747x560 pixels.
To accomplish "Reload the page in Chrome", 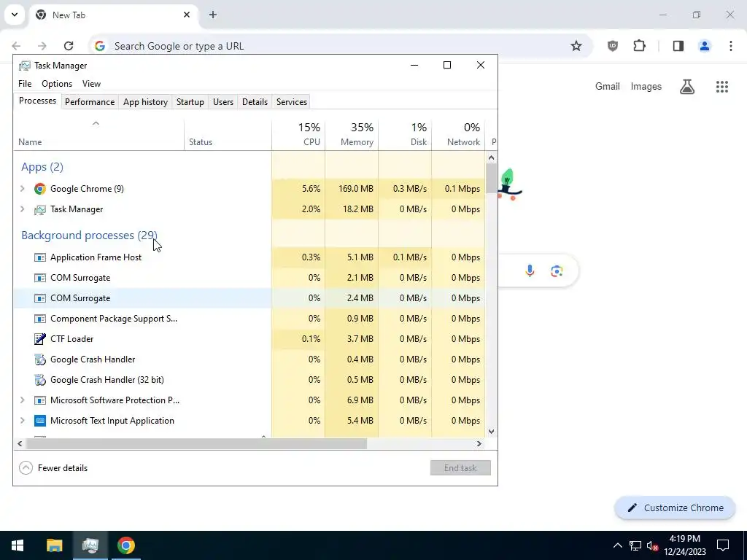I will point(69,46).
